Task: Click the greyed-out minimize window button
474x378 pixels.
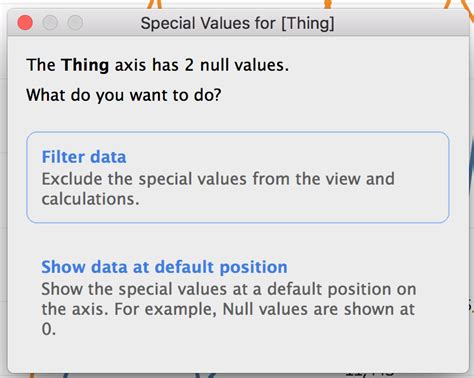Action: pyautogui.click(x=50, y=23)
